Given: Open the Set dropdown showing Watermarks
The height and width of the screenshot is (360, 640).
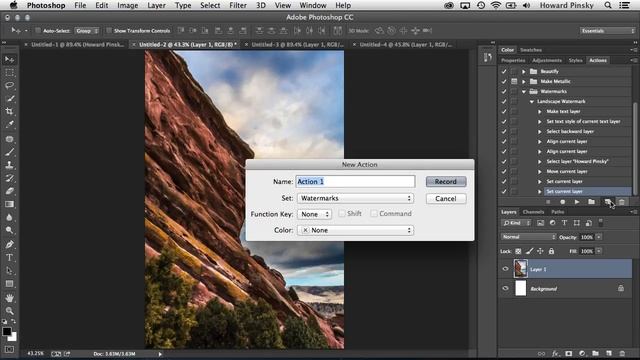Looking at the screenshot, I should (x=355, y=198).
